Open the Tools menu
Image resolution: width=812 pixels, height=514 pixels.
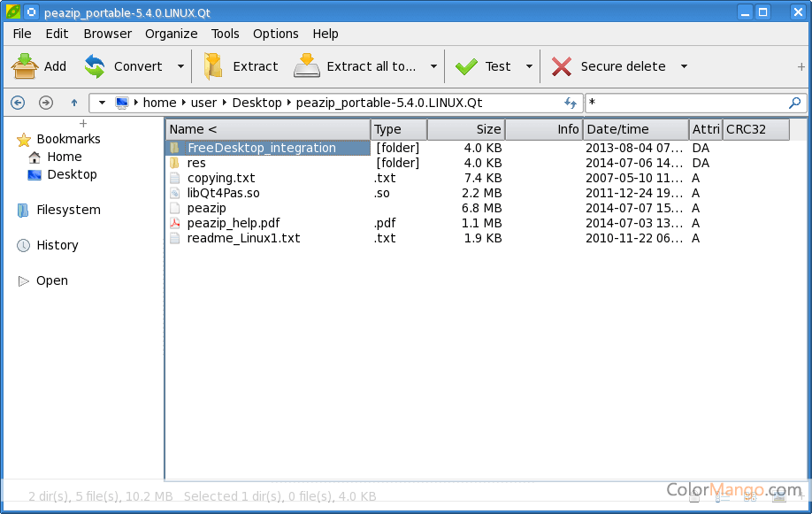tap(226, 34)
